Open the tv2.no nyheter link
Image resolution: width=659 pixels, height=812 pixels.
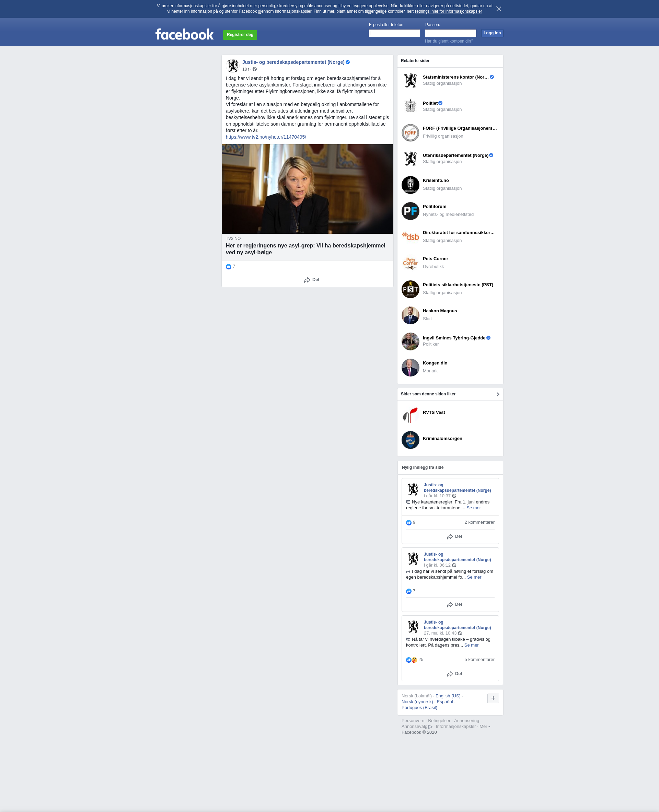click(266, 137)
